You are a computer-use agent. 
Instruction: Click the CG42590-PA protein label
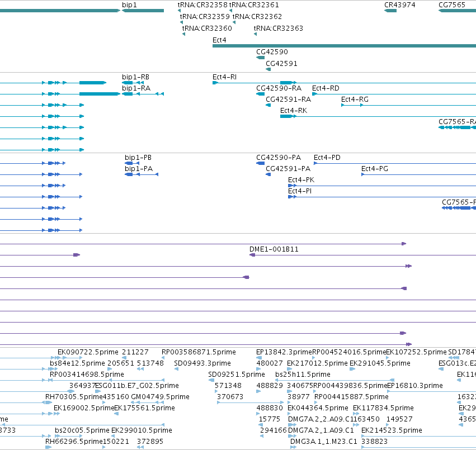279,158
